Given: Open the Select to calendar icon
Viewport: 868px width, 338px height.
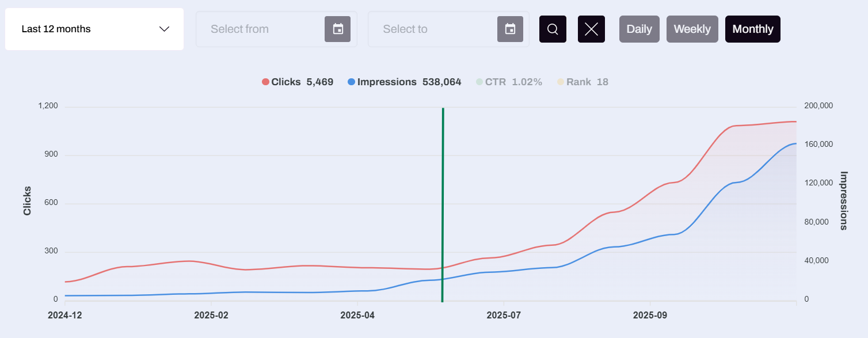Looking at the screenshot, I should click(x=510, y=29).
